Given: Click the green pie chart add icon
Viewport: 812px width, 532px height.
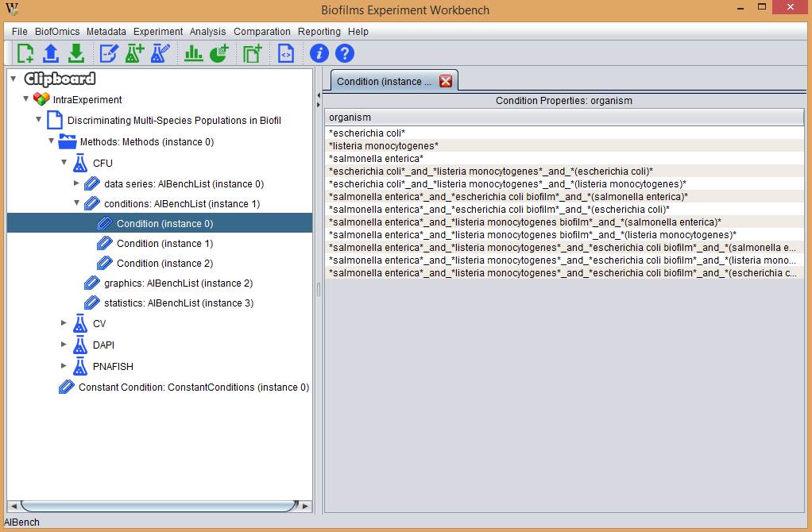Looking at the screenshot, I should (219, 53).
